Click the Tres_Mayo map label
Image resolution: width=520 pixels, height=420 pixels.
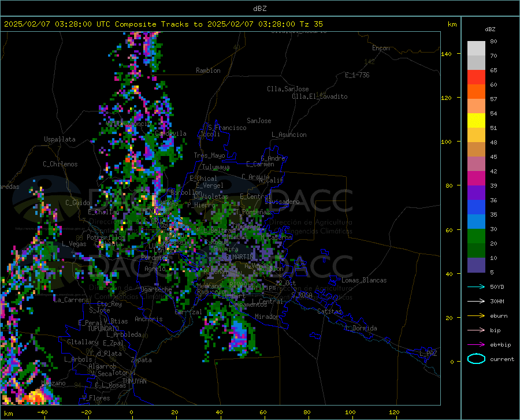click(x=209, y=155)
